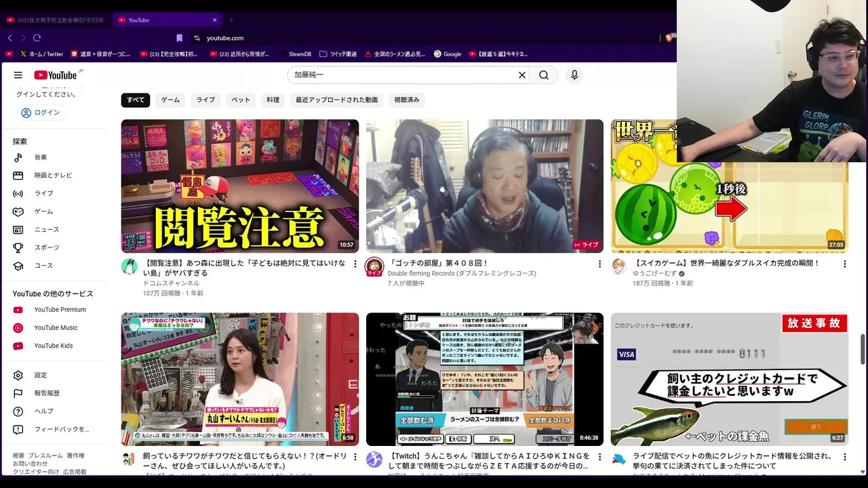Open ゴッチの部屋 live stream thumbnail

pos(485,186)
